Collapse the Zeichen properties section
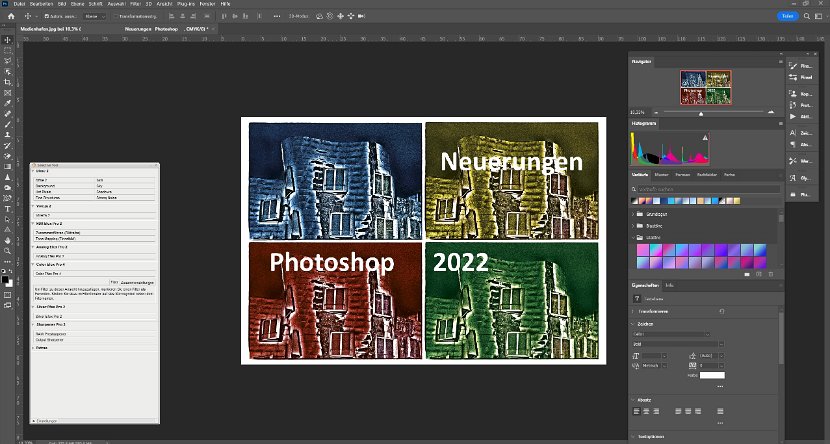 [633, 324]
